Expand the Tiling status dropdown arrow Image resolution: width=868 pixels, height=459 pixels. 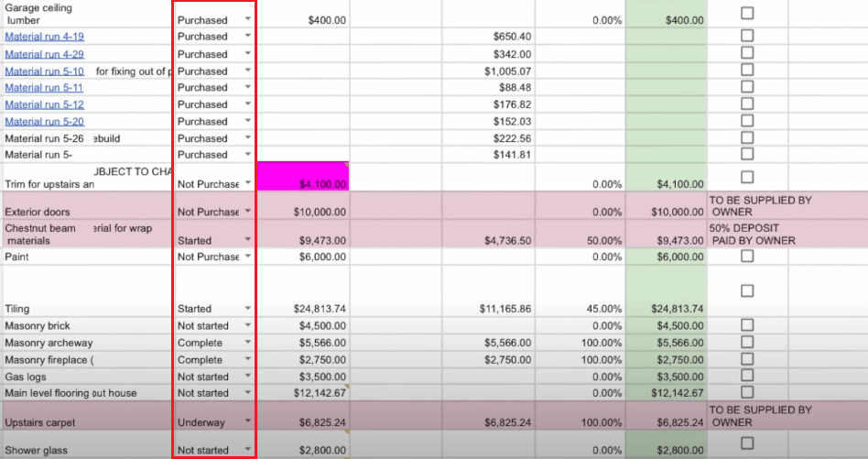coord(247,309)
